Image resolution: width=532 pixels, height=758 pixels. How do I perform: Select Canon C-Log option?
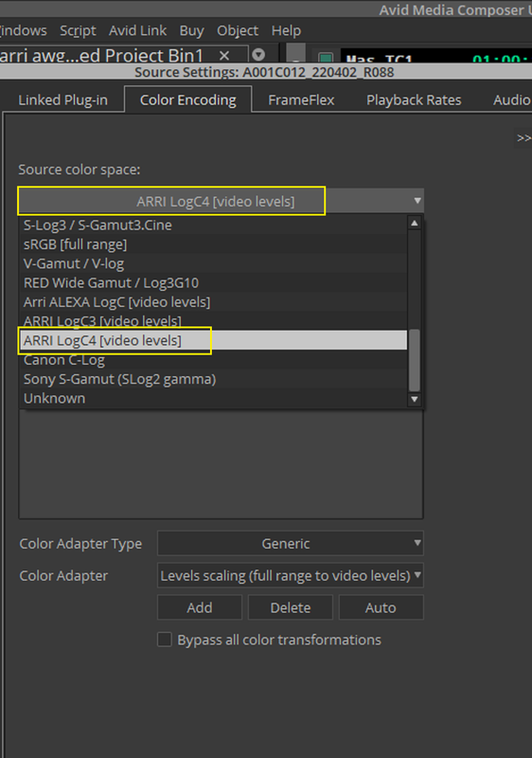[x=213, y=360]
